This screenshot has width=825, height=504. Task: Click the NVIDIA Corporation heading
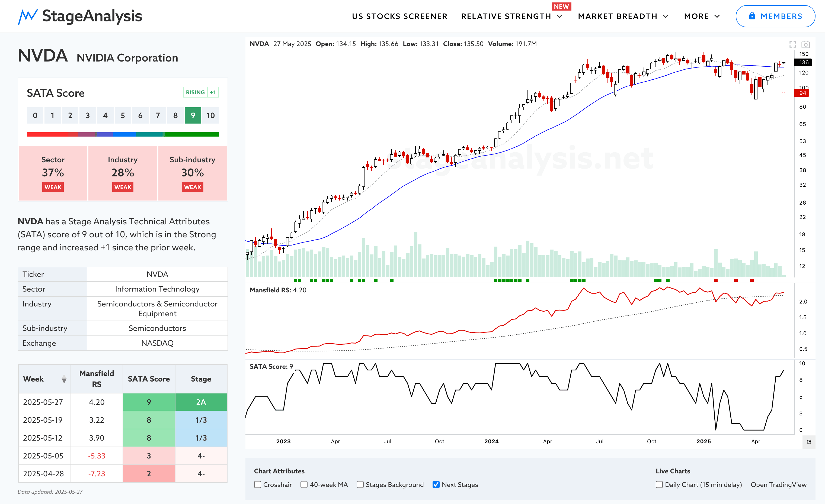point(127,58)
